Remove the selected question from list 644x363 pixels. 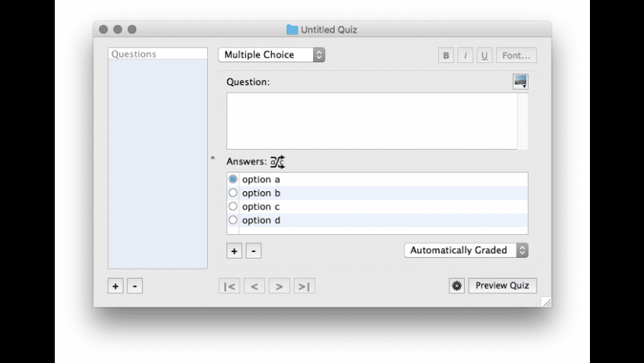pyautogui.click(x=135, y=286)
